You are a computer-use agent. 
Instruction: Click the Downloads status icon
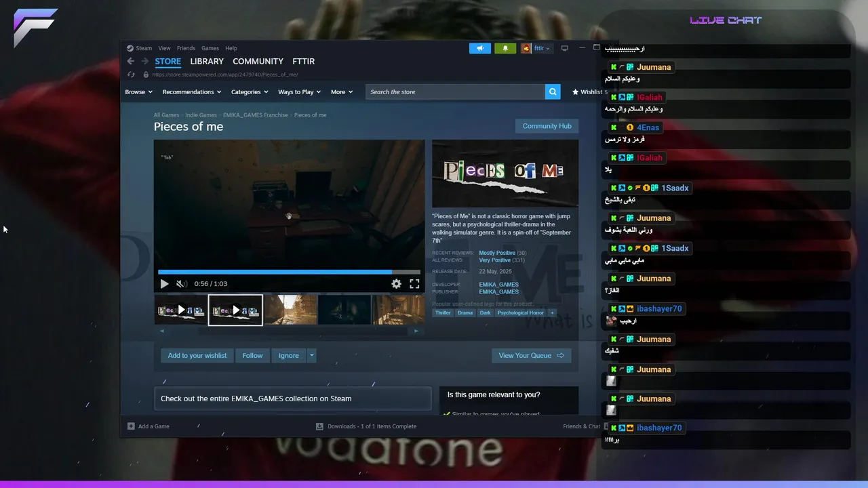pyautogui.click(x=319, y=426)
